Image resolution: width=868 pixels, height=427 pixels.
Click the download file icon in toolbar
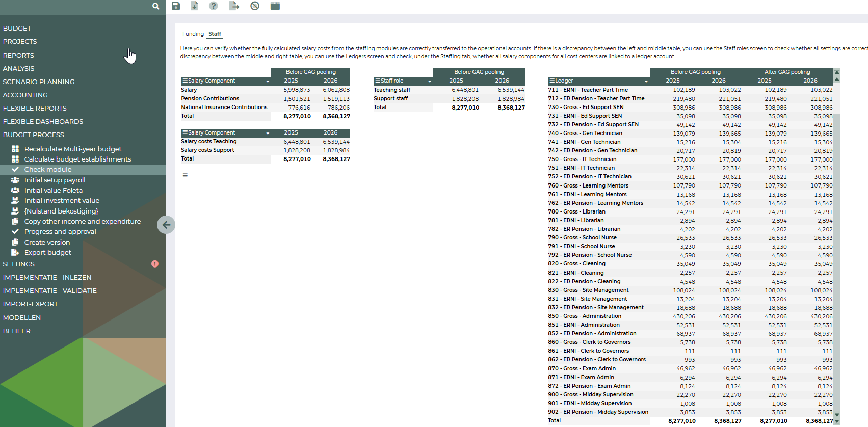(194, 6)
